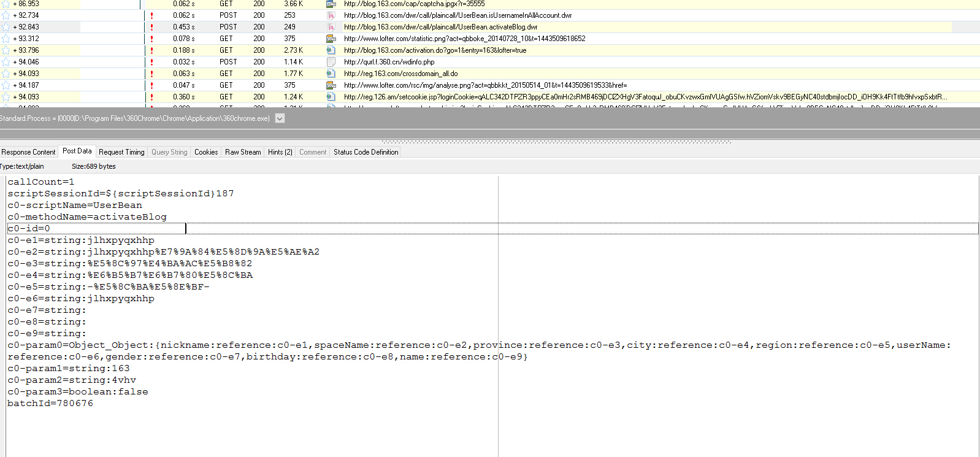The image size is (980, 457).
Task: Click HTML page icon for activation.do request
Action: [331, 50]
